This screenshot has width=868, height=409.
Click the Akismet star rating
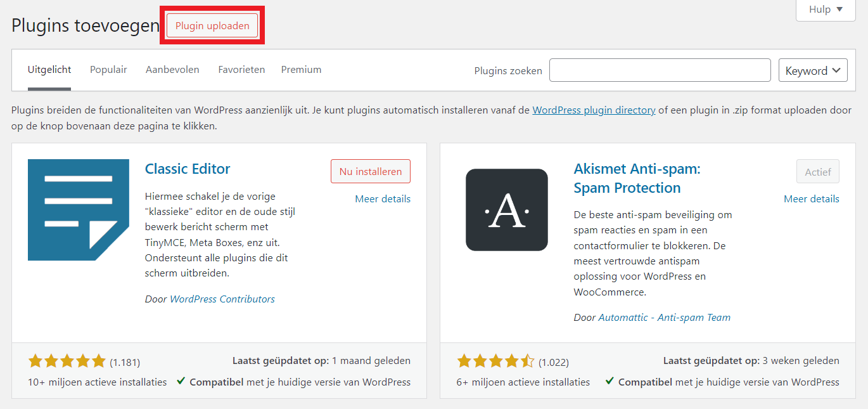(495, 361)
